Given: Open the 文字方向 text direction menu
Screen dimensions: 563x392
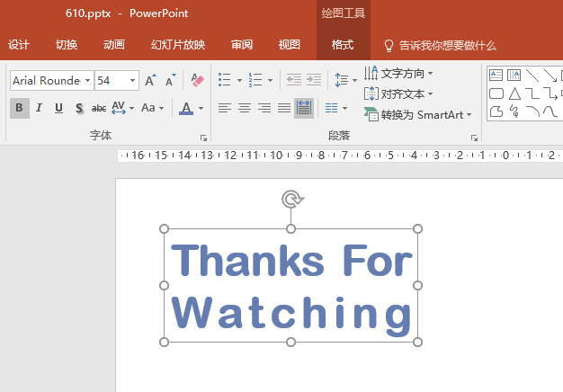Looking at the screenshot, I should [x=398, y=73].
